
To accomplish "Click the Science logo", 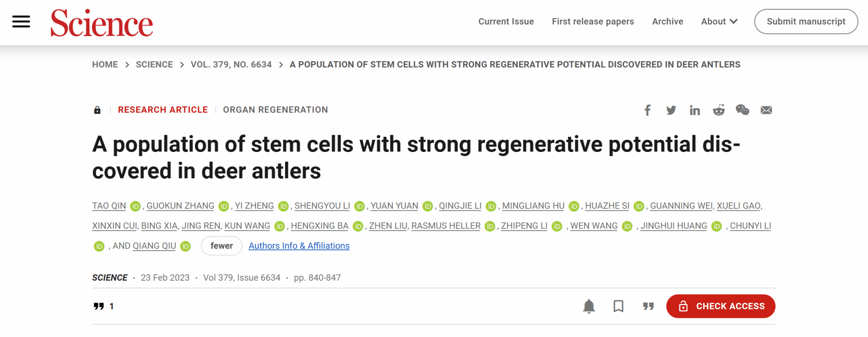I will (x=102, y=23).
